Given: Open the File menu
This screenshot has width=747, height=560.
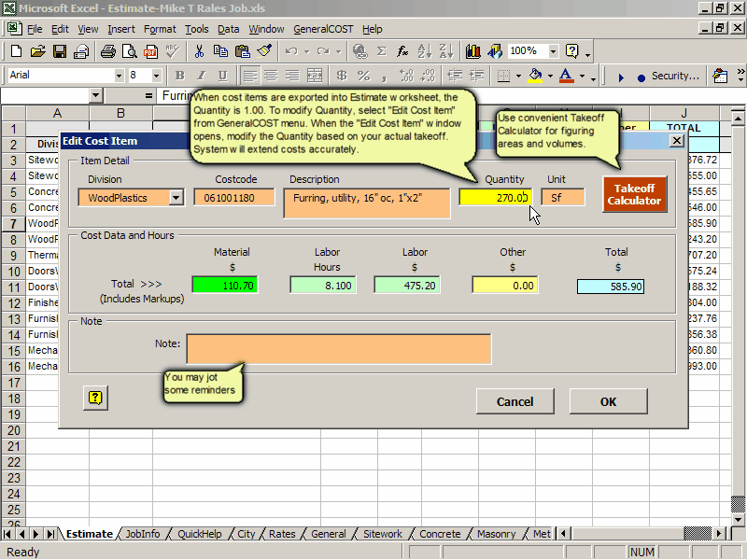Looking at the screenshot, I should click(x=35, y=29).
